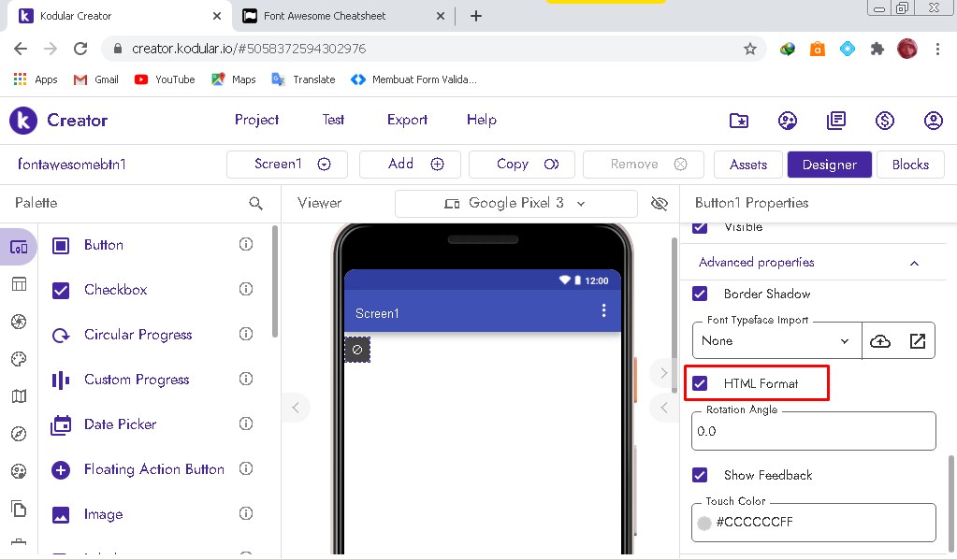The image size is (957, 560).
Task: Open the phone app overflow menu dots
Action: (603, 311)
